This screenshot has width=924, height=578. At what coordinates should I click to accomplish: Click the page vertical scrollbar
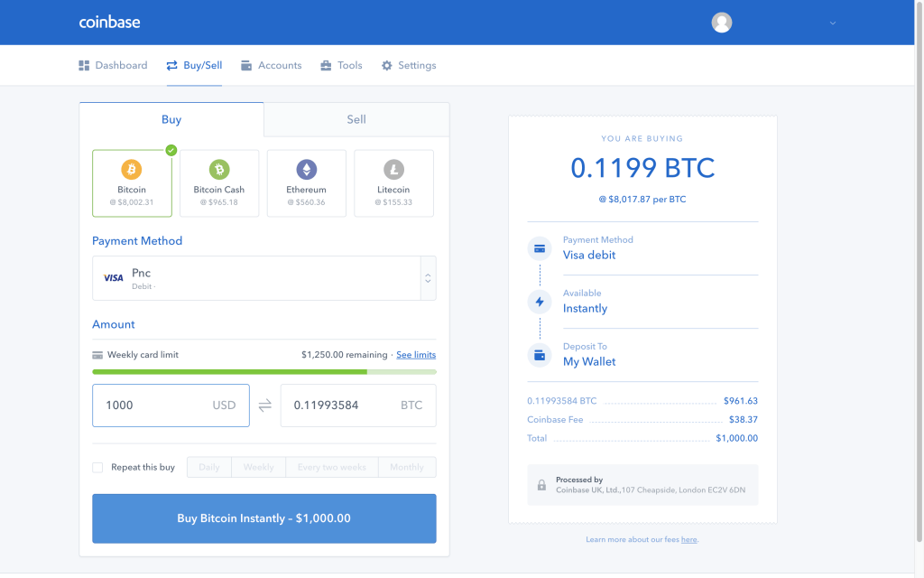point(919,271)
